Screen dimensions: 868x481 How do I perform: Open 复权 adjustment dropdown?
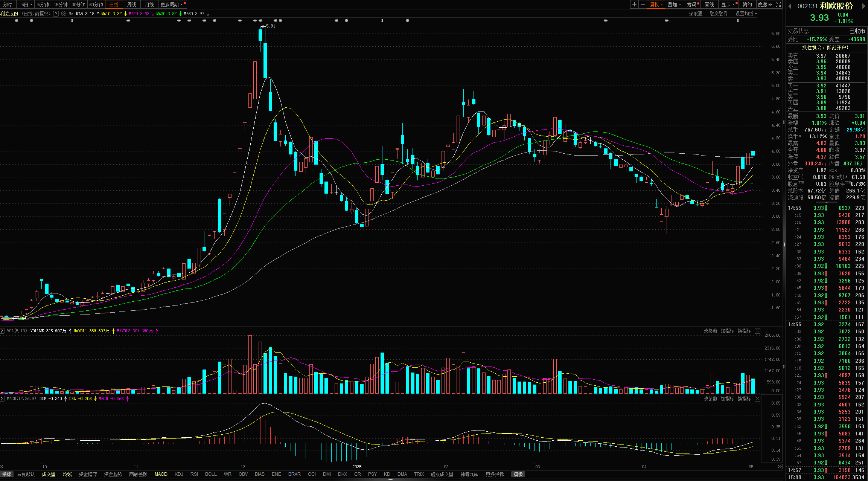(x=656, y=5)
